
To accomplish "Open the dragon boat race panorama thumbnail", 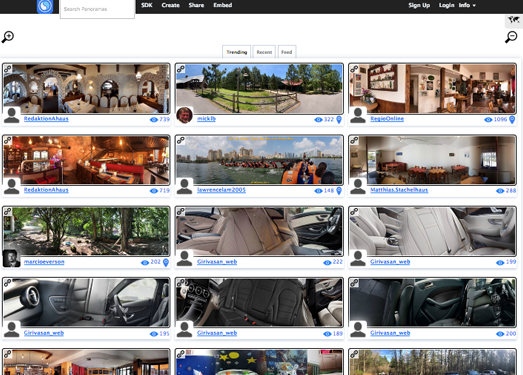I will coord(259,160).
